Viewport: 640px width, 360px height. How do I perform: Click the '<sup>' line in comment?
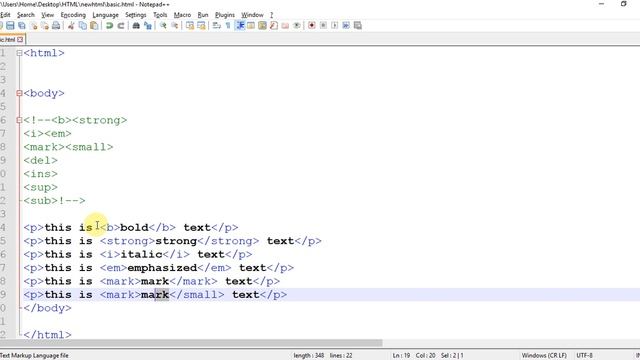[x=40, y=187]
